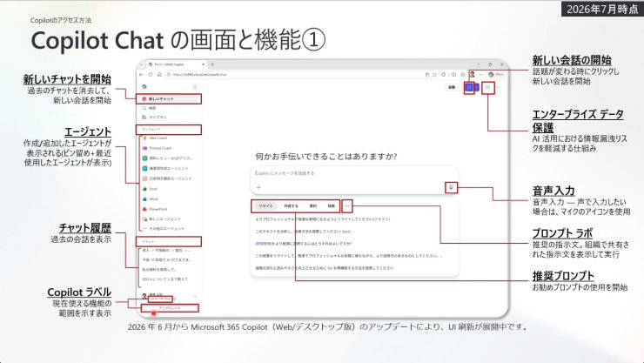Open the PowerPoint agent in the sidebar
The image size is (644, 363).
click(x=155, y=209)
